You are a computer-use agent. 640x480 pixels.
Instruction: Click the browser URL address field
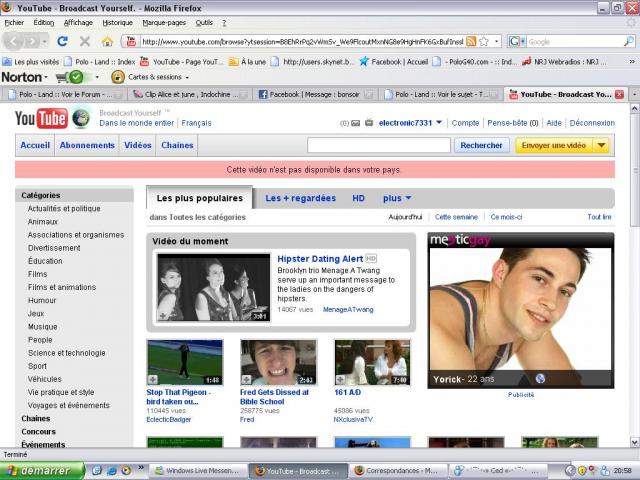point(302,41)
